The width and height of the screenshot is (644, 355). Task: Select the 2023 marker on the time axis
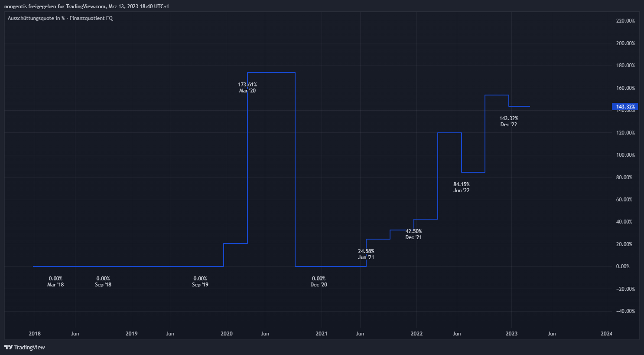511,334
